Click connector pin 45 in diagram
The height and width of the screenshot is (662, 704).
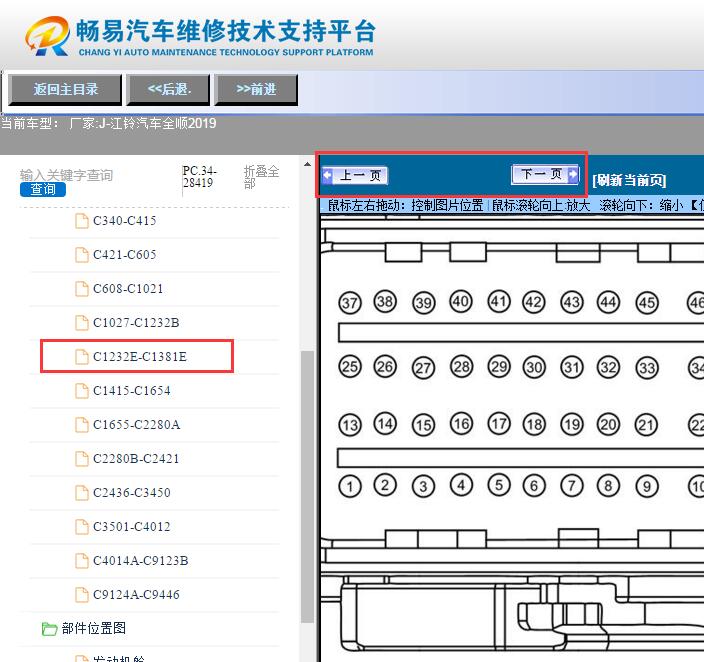(647, 303)
